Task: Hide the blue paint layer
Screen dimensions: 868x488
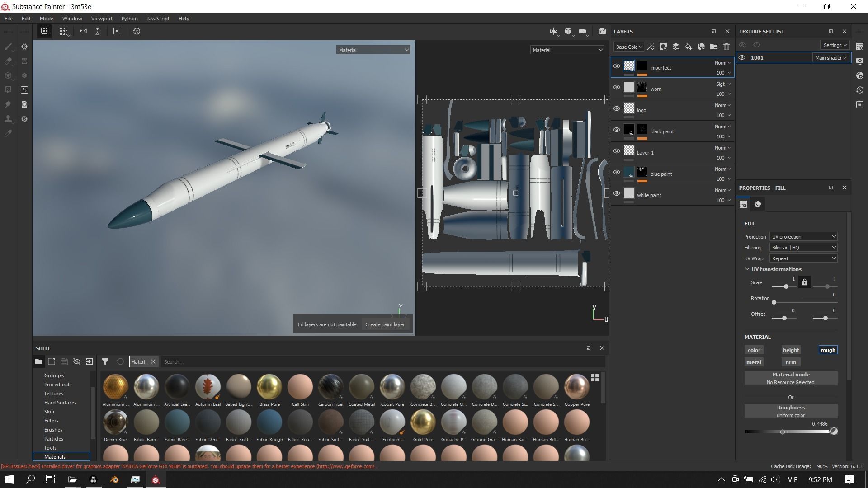Action: [x=616, y=173]
